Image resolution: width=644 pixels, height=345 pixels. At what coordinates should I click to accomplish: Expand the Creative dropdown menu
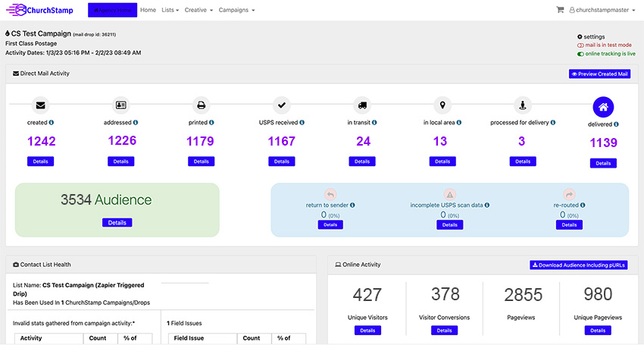point(199,10)
